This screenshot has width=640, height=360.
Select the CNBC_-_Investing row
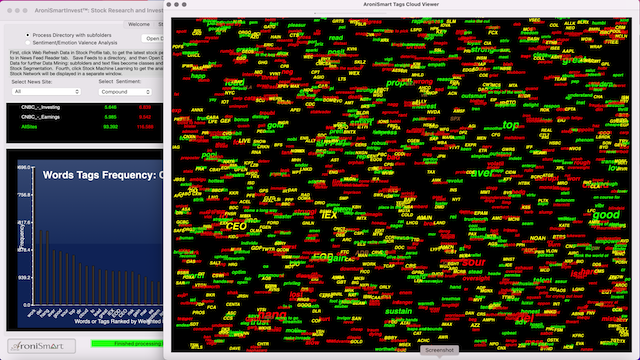pyautogui.click(x=84, y=107)
